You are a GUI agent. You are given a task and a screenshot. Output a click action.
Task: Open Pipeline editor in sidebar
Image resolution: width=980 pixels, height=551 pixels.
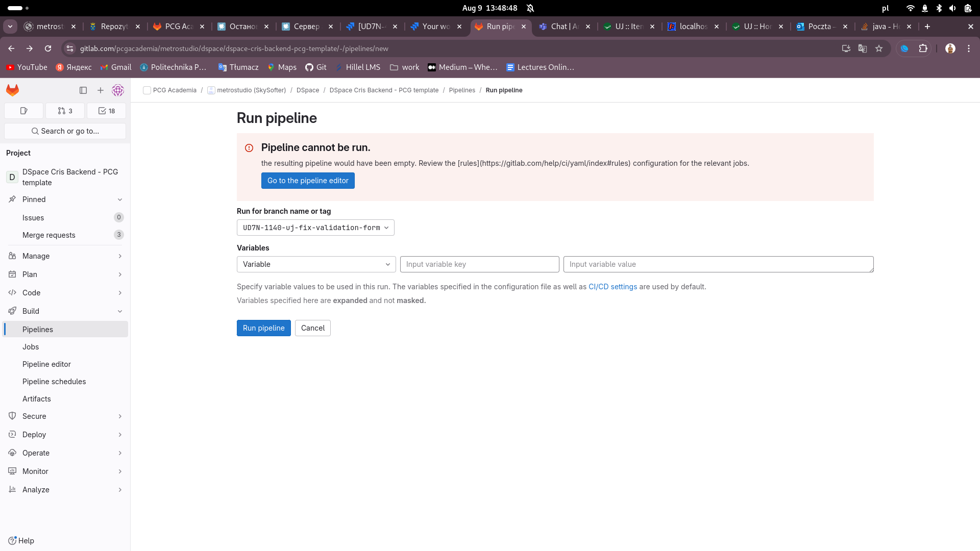(x=46, y=364)
